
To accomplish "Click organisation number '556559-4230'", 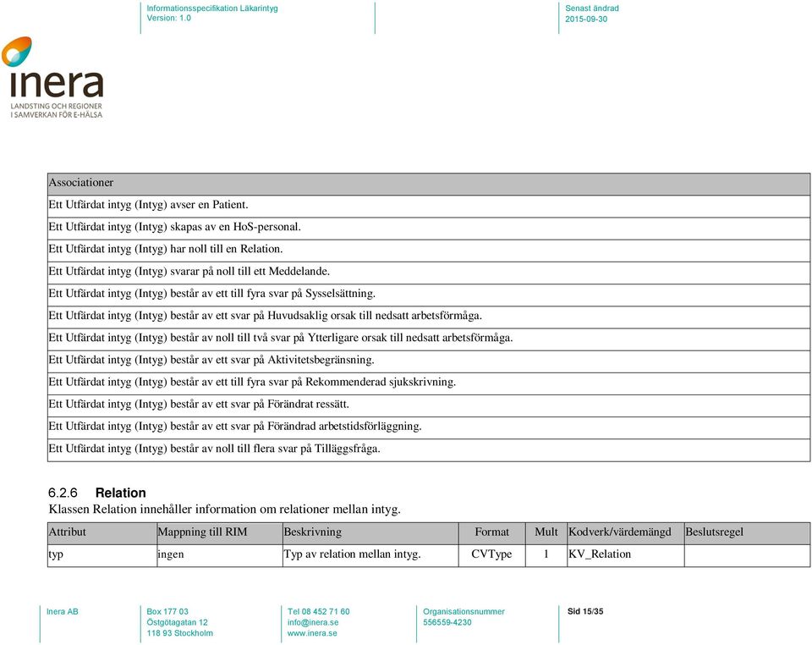I will point(447,623).
